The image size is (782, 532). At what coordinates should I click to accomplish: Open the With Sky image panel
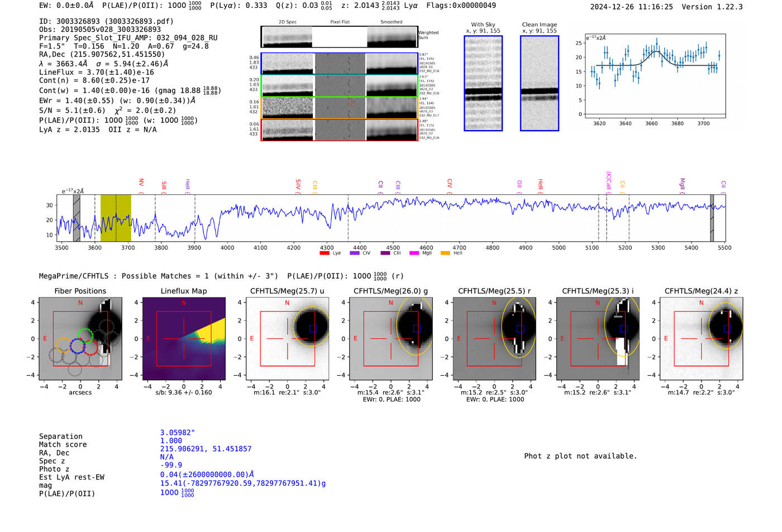tap(483, 83)
